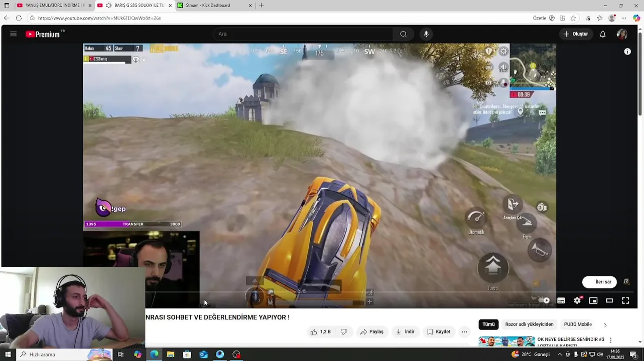644x361 pixels.
Task: Toggle subtitles on the video player
Action: tap(561, 301)
